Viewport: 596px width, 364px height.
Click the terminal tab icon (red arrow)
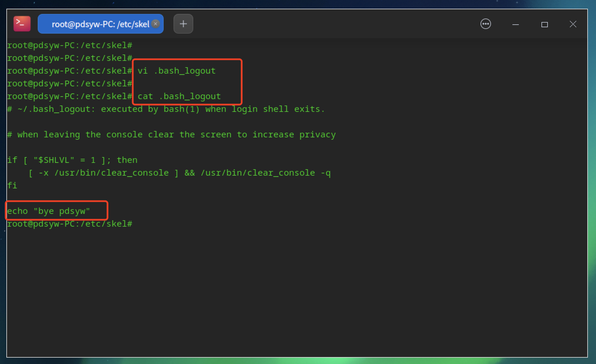(22, 24)
